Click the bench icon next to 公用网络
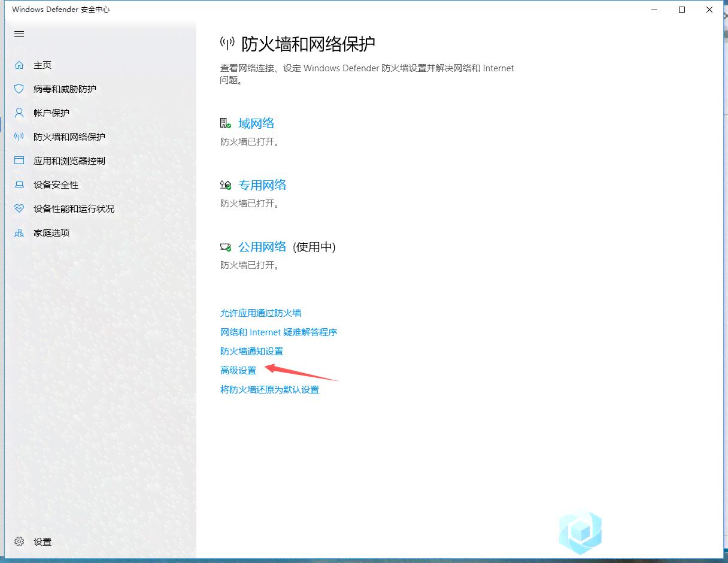728x563 pixels. (x=226, y=247)
